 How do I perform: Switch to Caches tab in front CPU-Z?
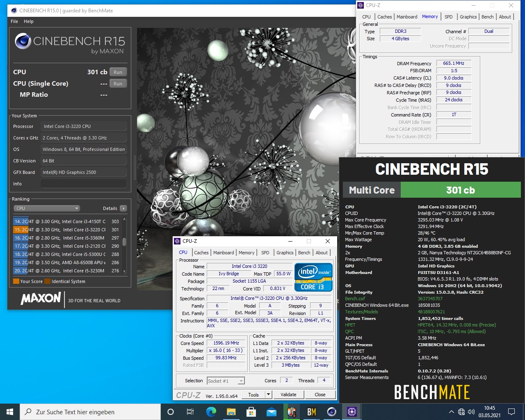[201, 253]
